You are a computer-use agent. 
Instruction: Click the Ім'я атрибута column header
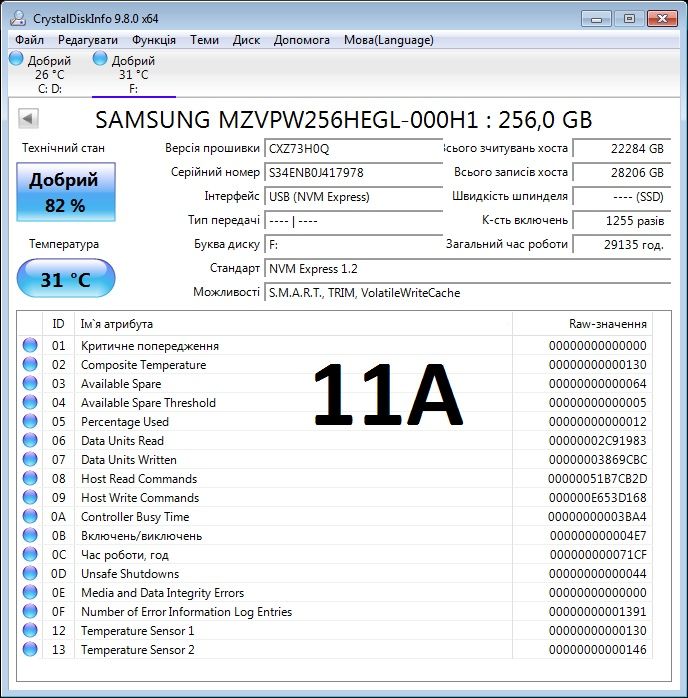[293, 324]
